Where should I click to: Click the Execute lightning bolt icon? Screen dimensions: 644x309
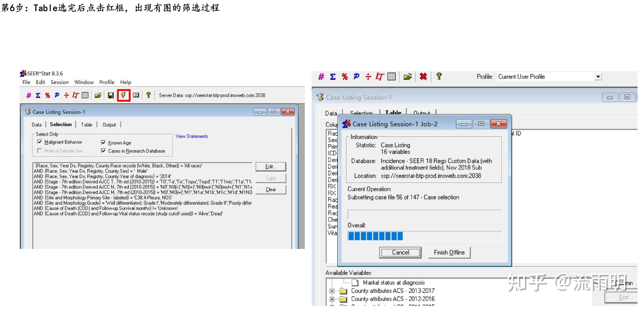123,95
